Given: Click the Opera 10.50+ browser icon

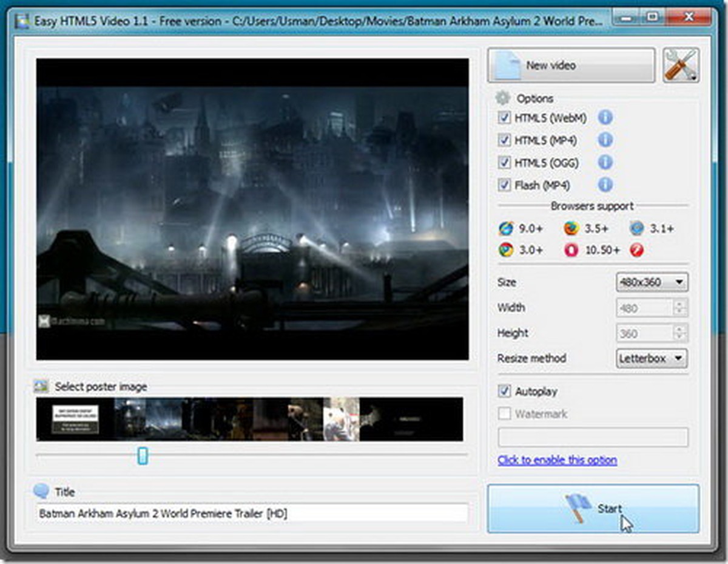Looking at the screenshot, I should (571, 250).
